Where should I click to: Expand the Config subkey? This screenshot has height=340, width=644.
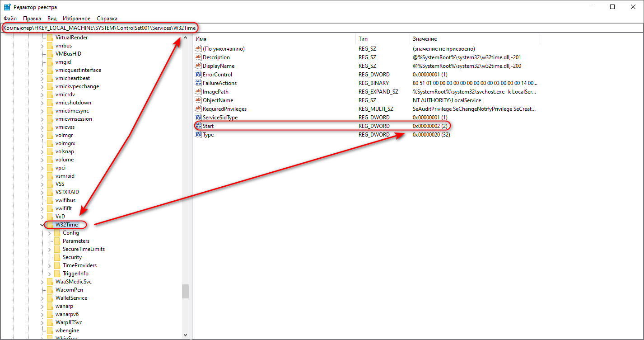[x=50, y=233]
